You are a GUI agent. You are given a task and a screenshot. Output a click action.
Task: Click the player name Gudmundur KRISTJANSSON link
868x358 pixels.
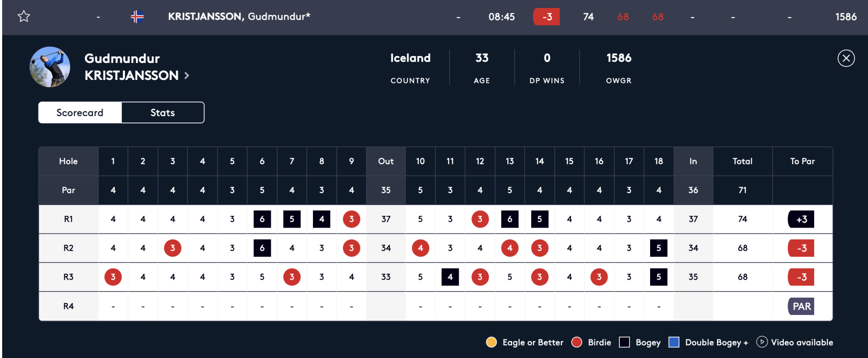coord(131,67)
